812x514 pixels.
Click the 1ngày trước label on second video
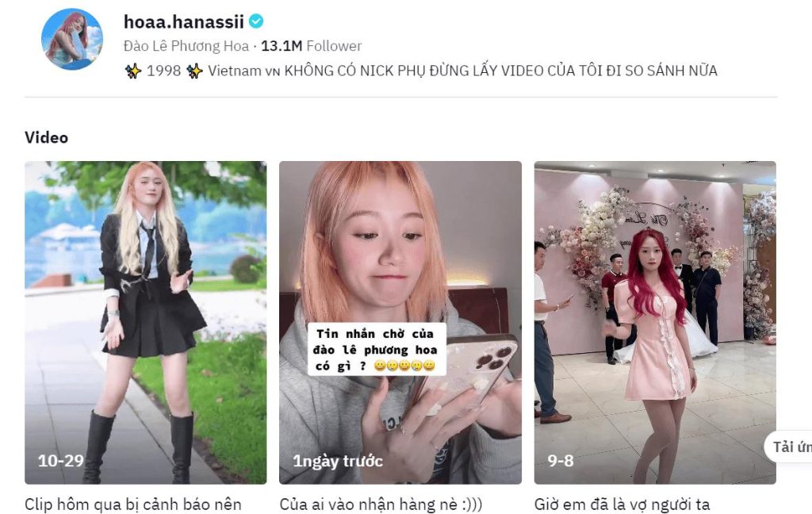[x=338, y=461]
